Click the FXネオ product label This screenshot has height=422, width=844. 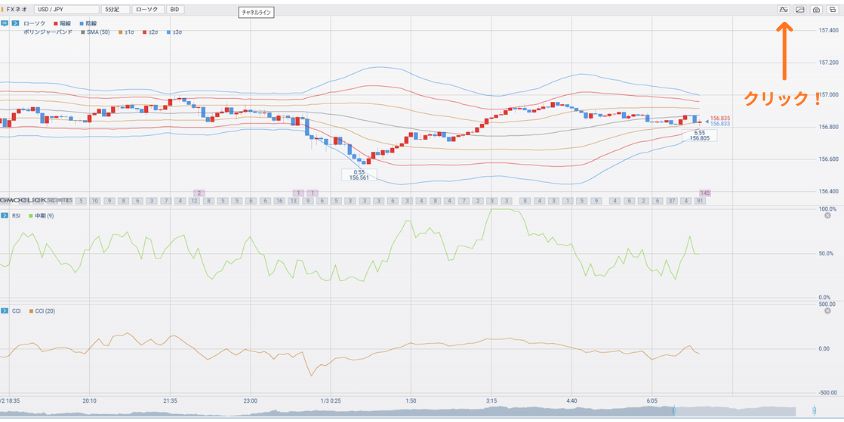coord(16,9)
